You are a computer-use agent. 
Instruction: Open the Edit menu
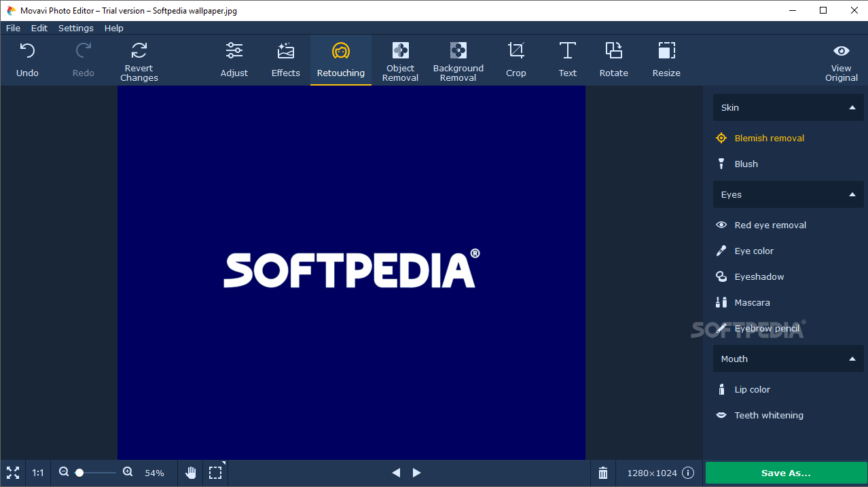(39, 28)
